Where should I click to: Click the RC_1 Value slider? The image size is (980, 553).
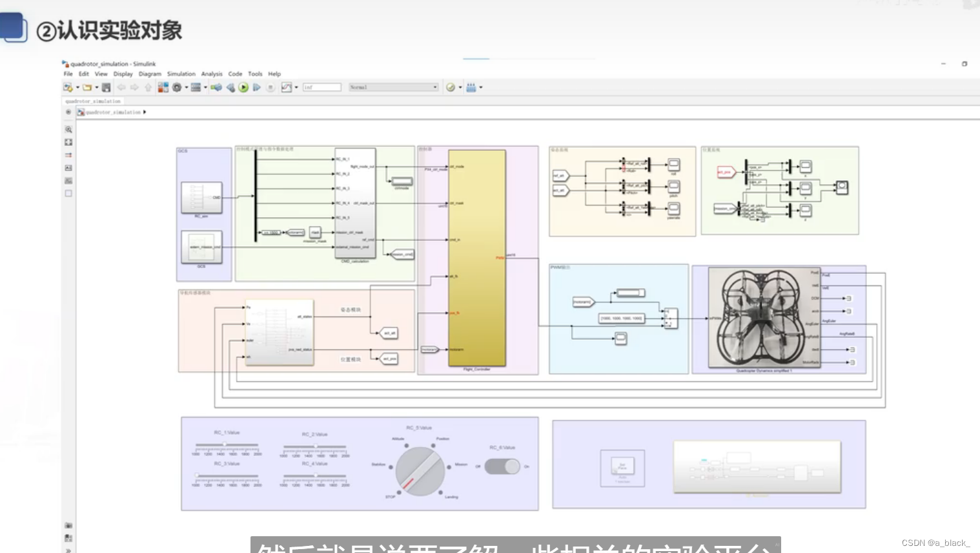point(227,445)
